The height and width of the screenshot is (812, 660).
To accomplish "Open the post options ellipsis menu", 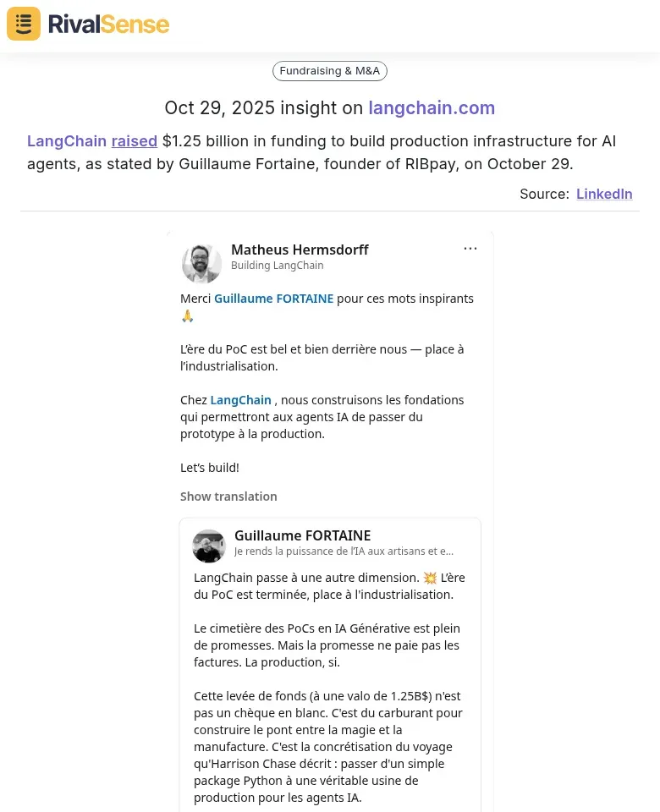I will click(x=470, y=248).
